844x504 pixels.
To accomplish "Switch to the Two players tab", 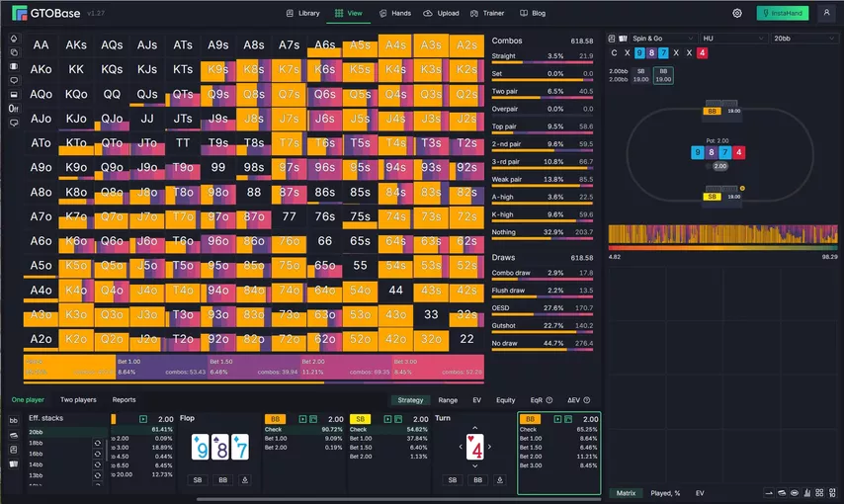I will [78, 400].
